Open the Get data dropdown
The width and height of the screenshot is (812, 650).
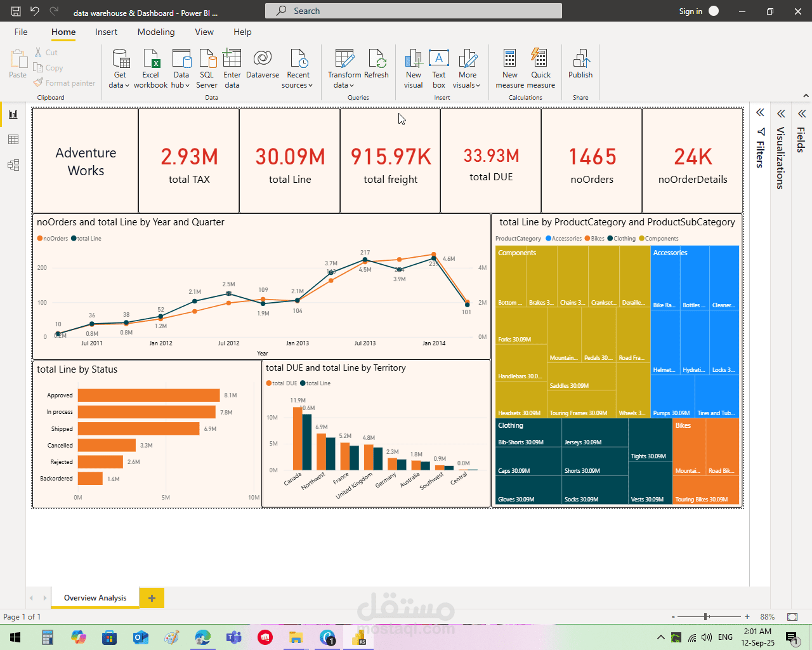(119, 69)
